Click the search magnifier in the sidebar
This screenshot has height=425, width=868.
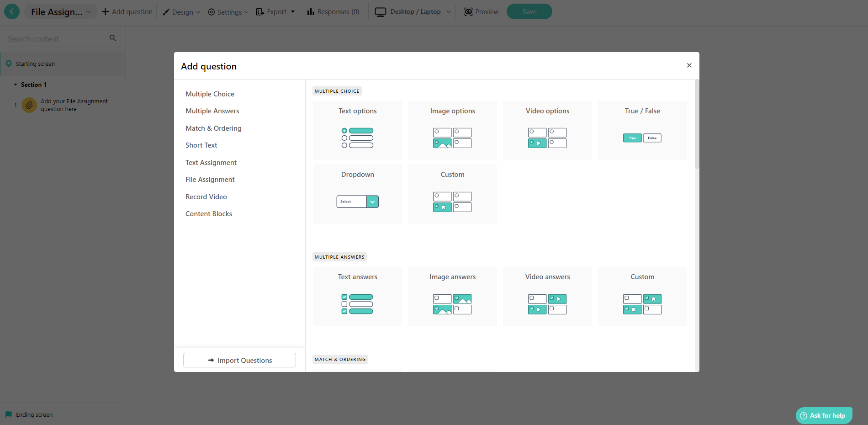[112, 38]
